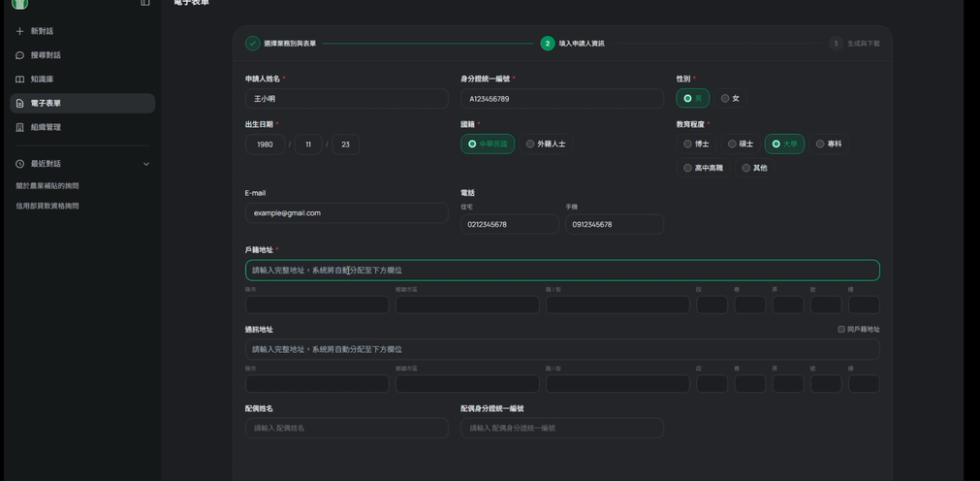Click the birth year field 1980
The width and height of the screenshot is (980, 481).
coord(265,144)
